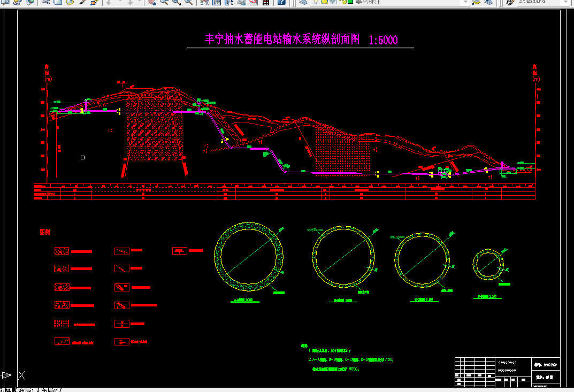
Task: Switch to the 模型 model tab
Action: [x=6, y=390]
